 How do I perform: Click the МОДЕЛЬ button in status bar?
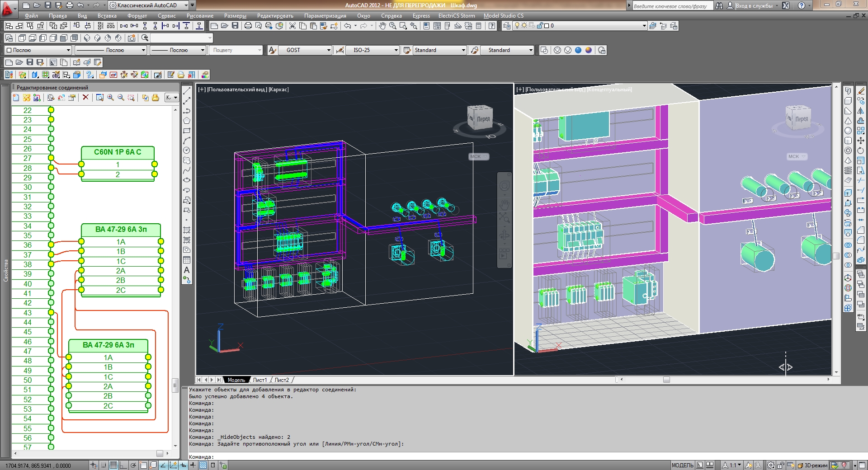tap(682, 465)
